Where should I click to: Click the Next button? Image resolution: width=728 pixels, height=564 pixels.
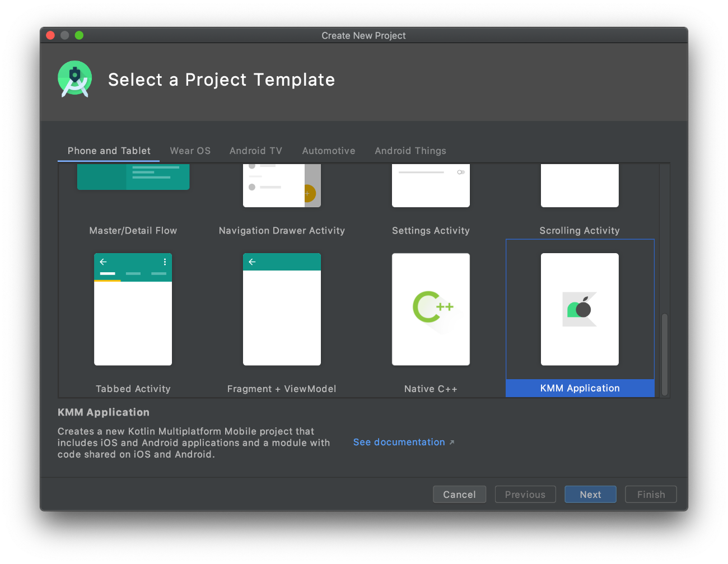coord(590,495)
